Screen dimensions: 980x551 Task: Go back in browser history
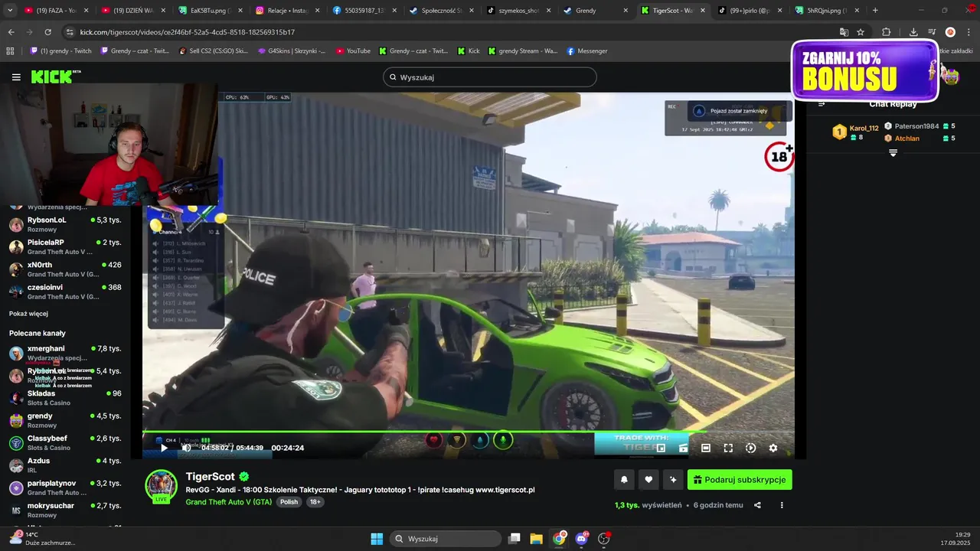(11, 32)
